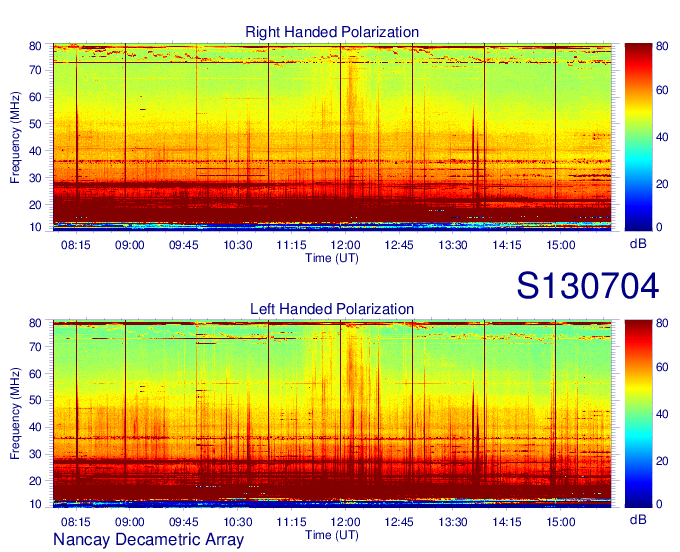Click the 80 MHz tick of Right Handed plot
This screenshot has height=552, width=680.
35,46
